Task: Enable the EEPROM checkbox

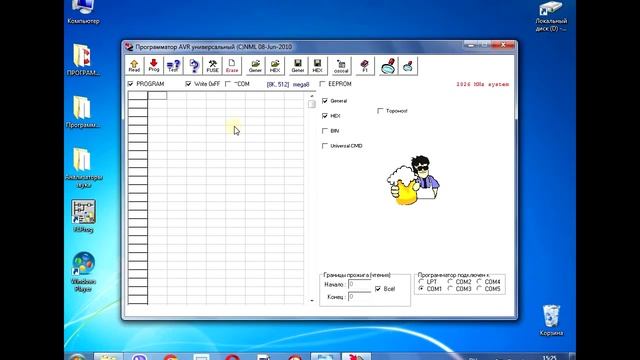Action: point(322,84)
